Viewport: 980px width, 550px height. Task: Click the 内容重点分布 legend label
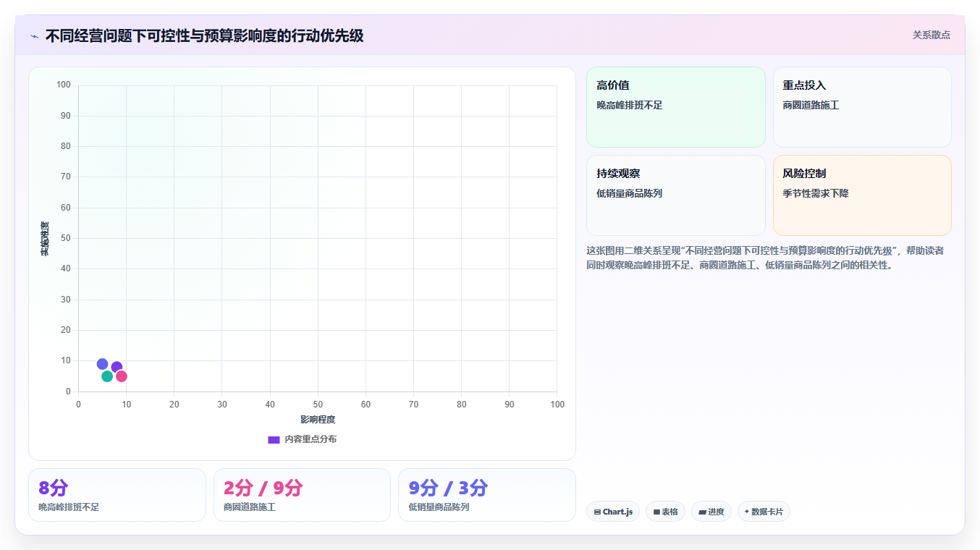tap(311, 439)
